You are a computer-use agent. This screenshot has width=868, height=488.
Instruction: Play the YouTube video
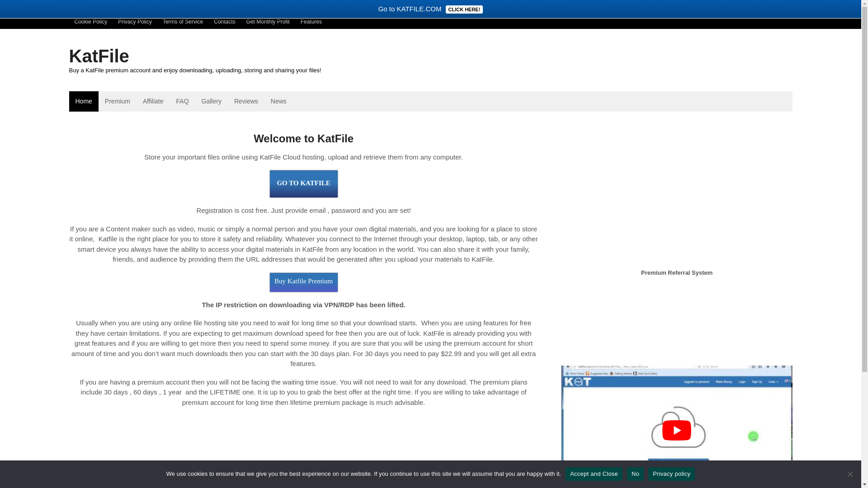[676, 430]
